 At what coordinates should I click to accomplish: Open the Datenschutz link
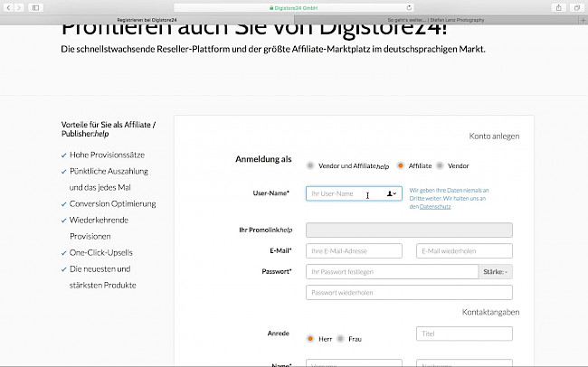click(435, 207)
